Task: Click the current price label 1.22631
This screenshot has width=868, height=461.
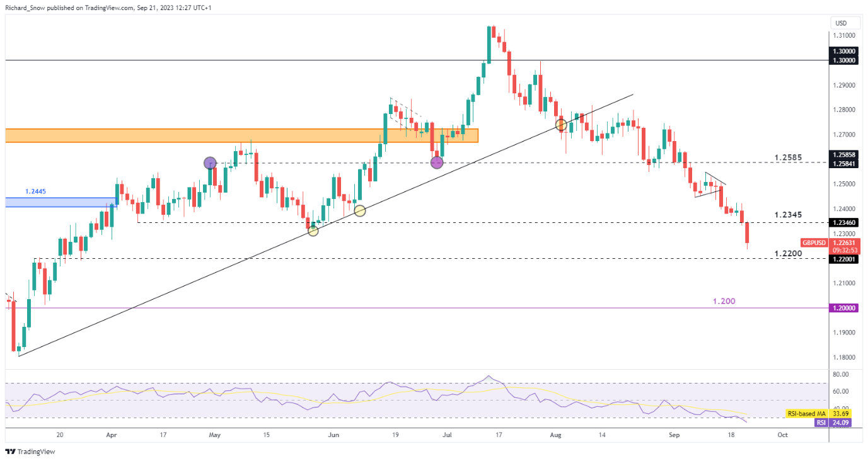Action: (x=844, y=243)
